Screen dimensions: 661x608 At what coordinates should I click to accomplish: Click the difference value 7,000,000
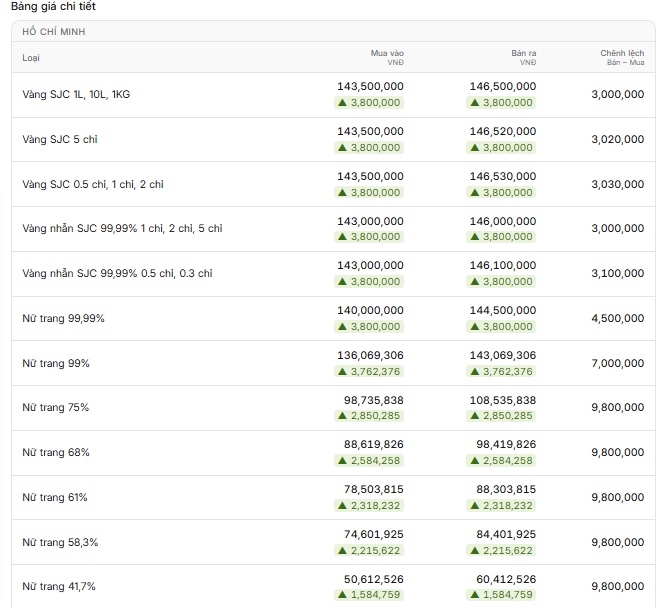(x=618, y=363)
